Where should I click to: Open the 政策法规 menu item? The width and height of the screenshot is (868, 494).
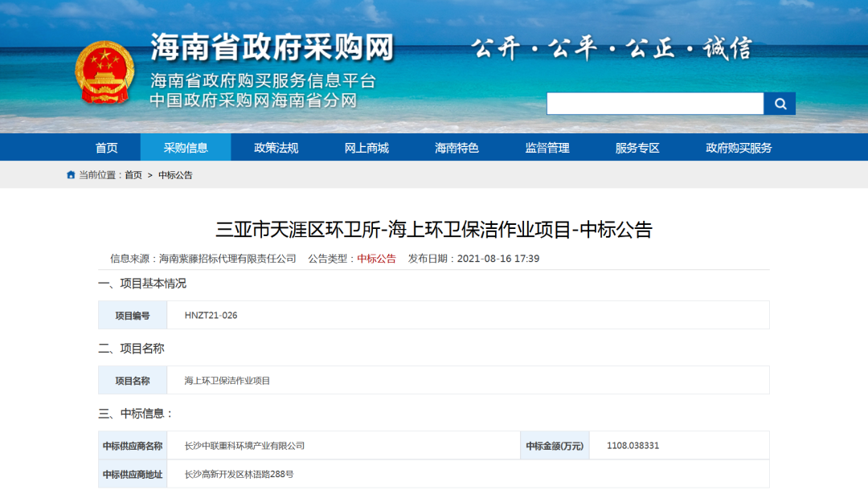point(276,148)
